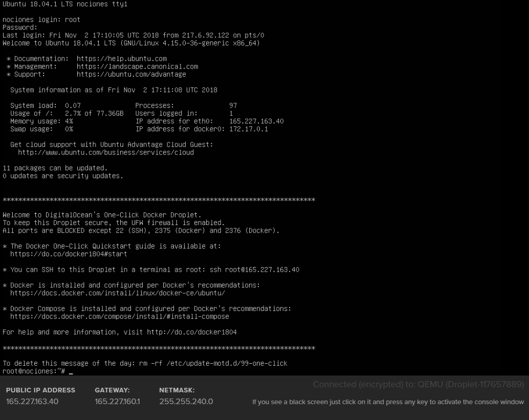Click the "GATEWAY:" label
This screenshot has height=420, width=529.
pyautogui.click(x=113, y=390)
